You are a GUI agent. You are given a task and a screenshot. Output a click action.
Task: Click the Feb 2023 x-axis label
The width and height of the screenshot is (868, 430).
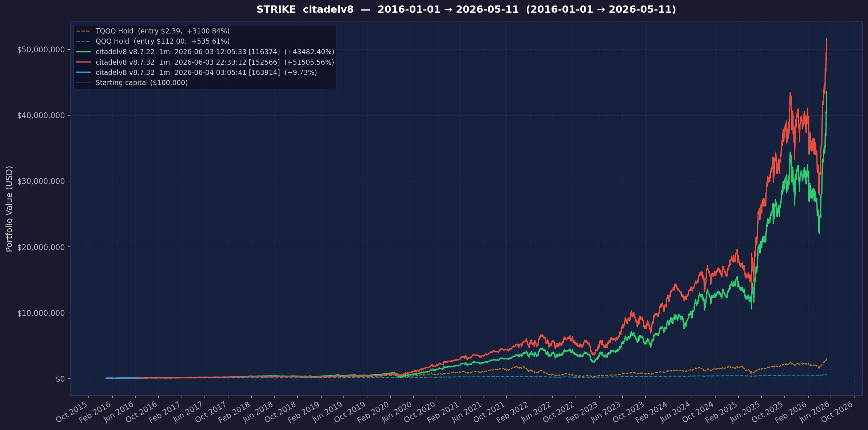pyautogui.click(x=582, y=411)
